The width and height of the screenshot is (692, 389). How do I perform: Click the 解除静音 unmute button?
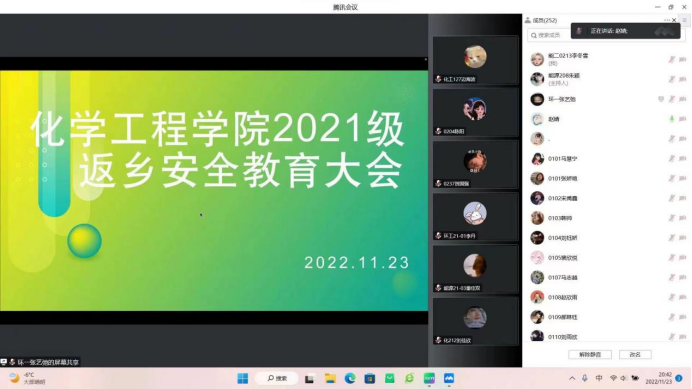[x=590, y=355]
